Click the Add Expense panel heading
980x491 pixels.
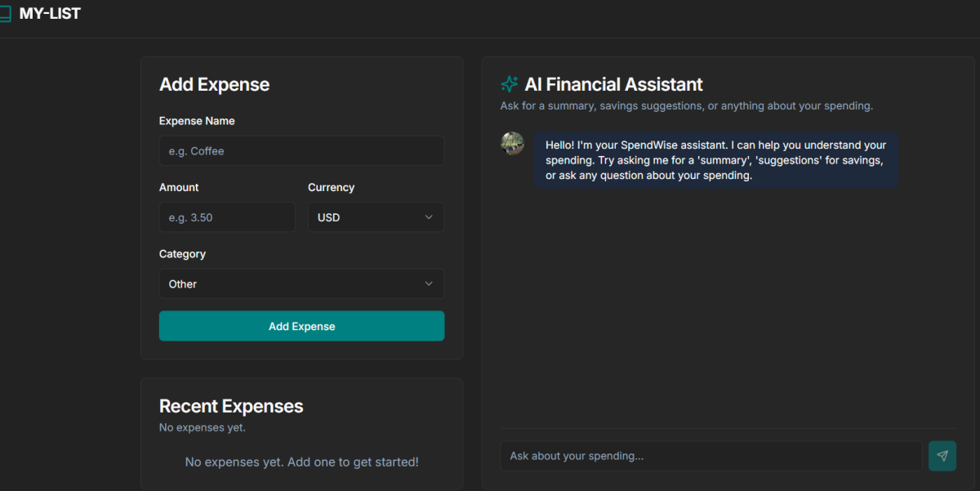pyautogui.click(x=214, y=84)
